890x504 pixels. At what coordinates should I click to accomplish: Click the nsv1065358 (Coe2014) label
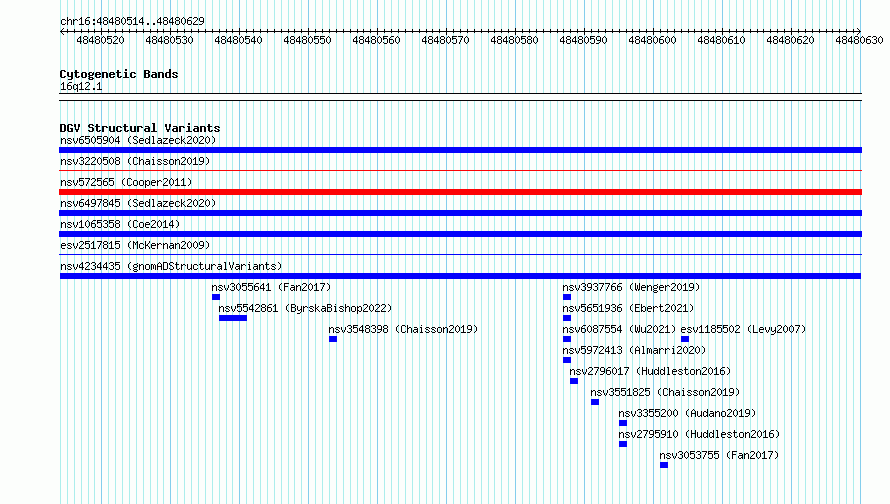pos(120,224)
